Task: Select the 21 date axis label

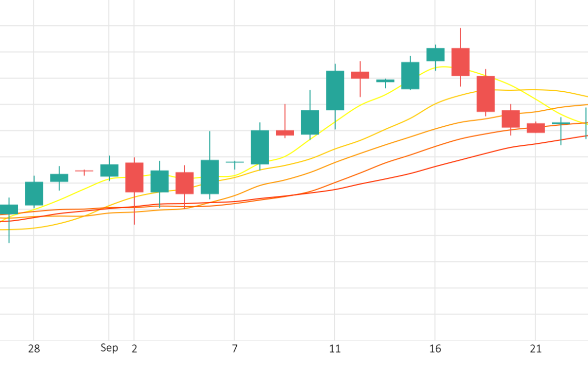Action: pyautogui.click(x=535, y=349)
